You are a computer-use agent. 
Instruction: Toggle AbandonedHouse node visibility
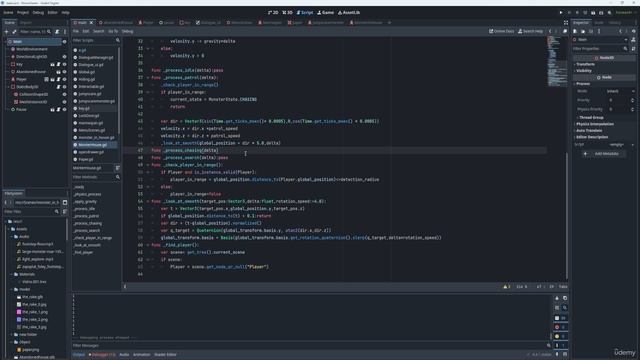[64, 72]
